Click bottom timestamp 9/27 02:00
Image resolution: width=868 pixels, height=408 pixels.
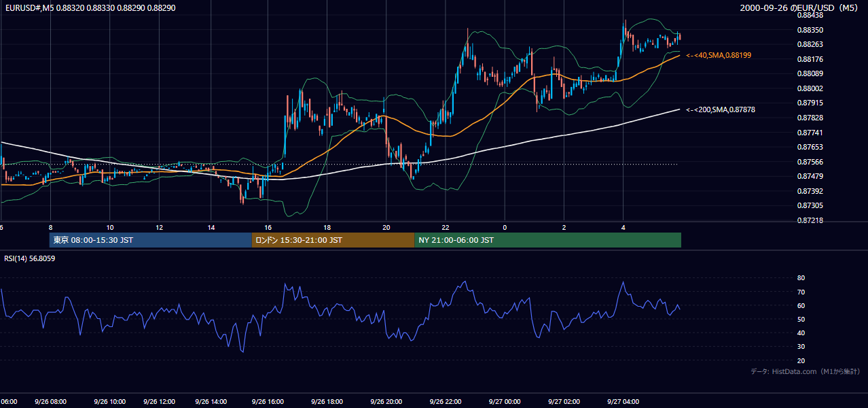point(564,402)
